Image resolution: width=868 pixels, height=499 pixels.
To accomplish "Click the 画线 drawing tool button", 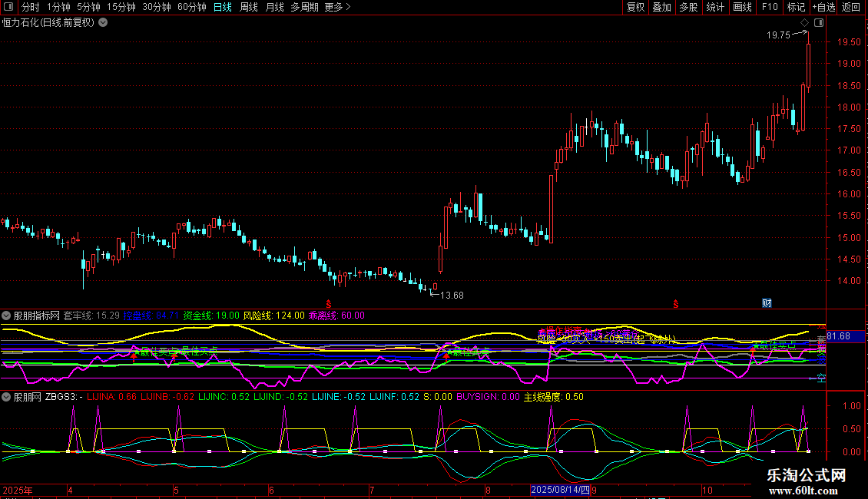I will (742, 7).
